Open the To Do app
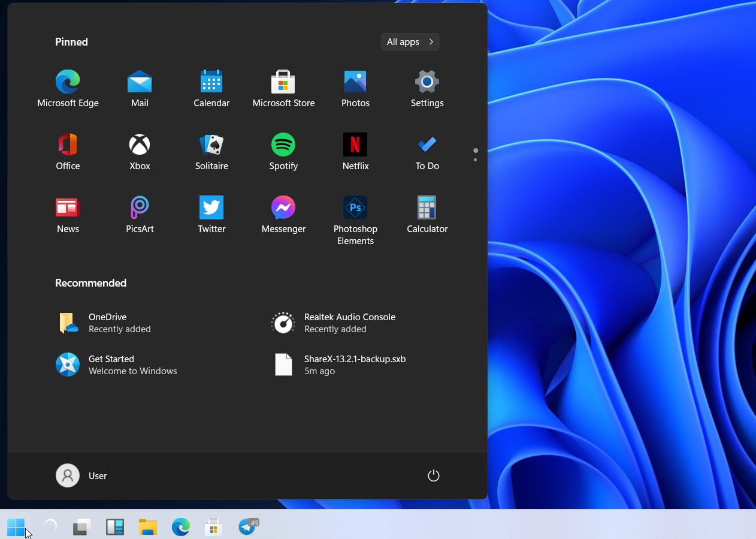756x539 pixels. coord(427,151)
